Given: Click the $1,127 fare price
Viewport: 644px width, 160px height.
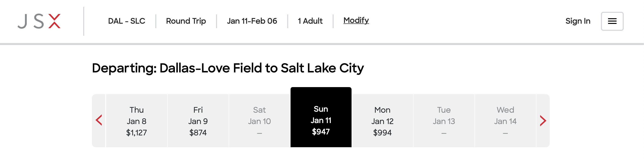Looking at the screenshot, I should [x=136, y=133].
